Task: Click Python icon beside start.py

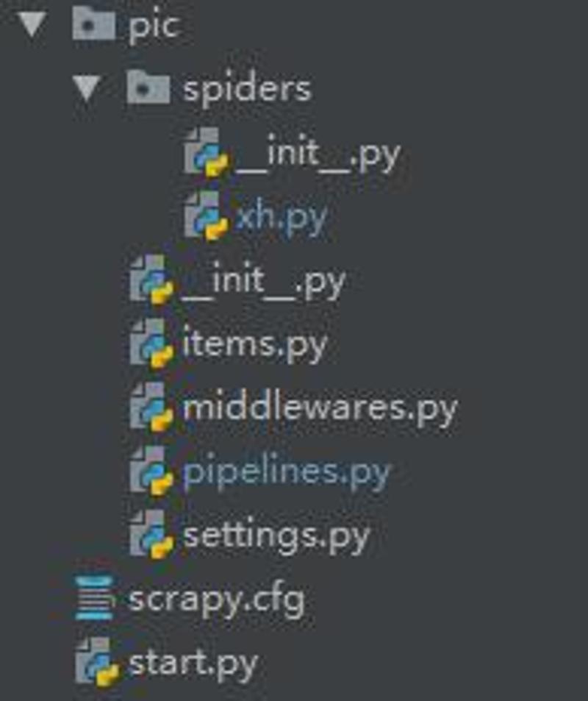Action: coord(97,662)
